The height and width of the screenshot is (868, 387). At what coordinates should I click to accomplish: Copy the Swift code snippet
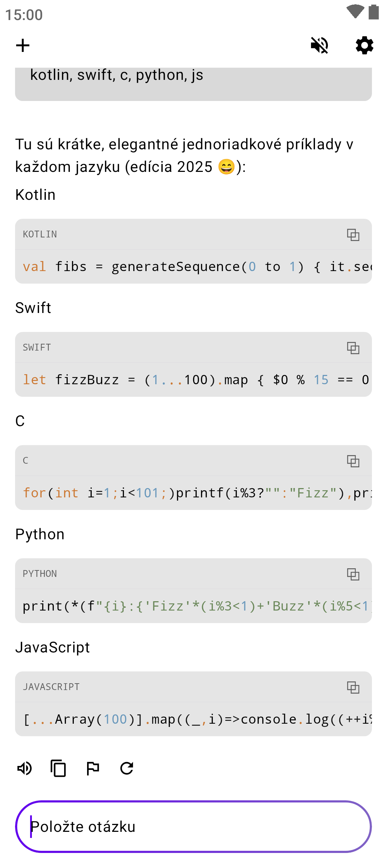pyautogui.click(x=353, y=348)
